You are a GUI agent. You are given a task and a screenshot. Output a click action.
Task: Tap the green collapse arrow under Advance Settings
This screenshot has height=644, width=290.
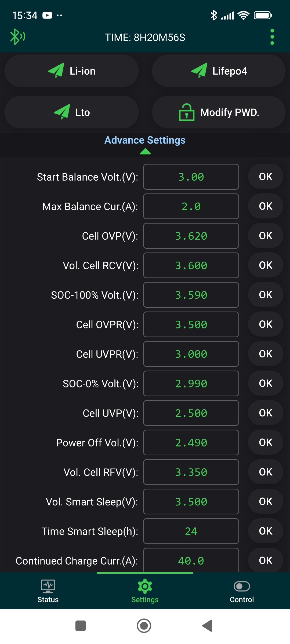click(145, 152)
